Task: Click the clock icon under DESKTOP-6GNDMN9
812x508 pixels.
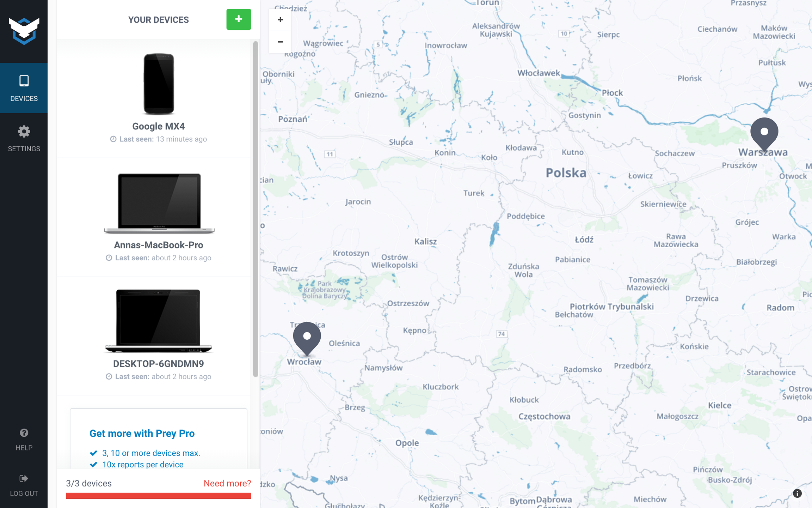Action: [109, 377]
